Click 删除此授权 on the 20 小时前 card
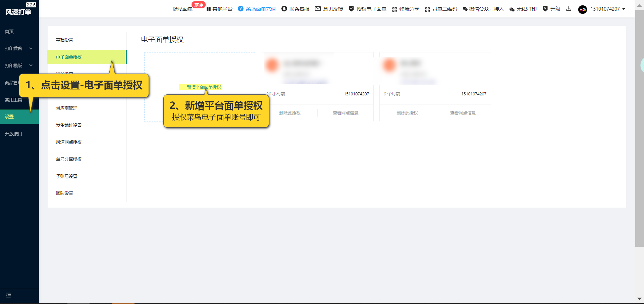This screenshot has height=304, width=644. coord(290,113)
